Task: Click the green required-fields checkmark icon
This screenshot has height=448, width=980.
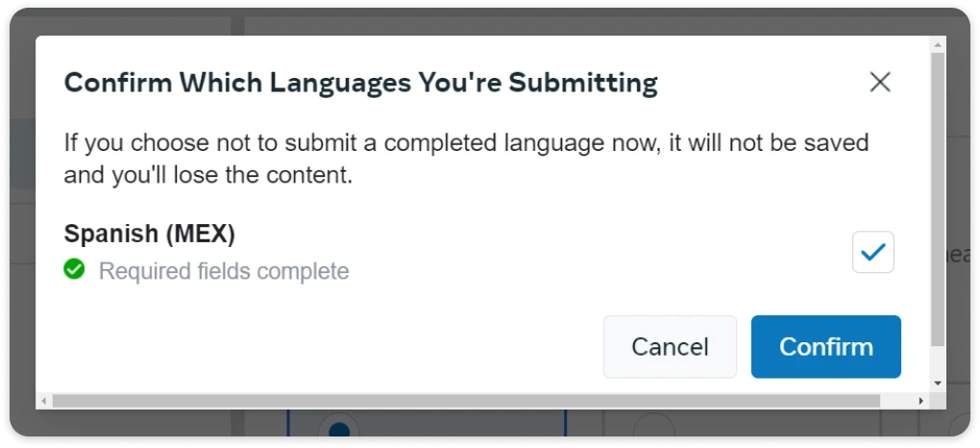Action: [x=74, y=270]
